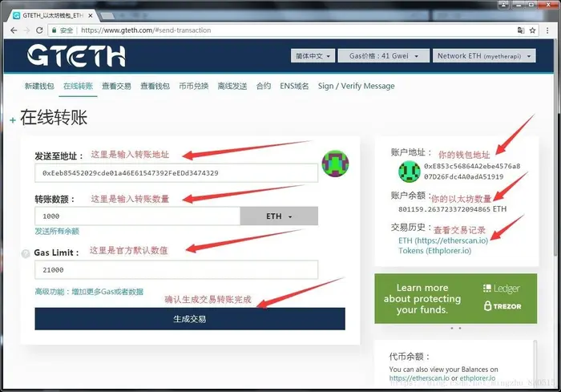The image size is (561, 392).
Task: Click the https://etherscan.io link under 代币余额
Action: (419, 378)
